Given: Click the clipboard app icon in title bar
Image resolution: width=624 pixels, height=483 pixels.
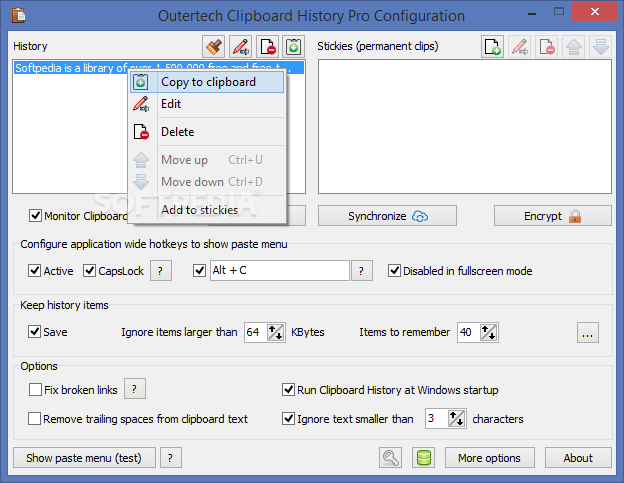Looking at the screenshot, I should (x=18, y=15).
